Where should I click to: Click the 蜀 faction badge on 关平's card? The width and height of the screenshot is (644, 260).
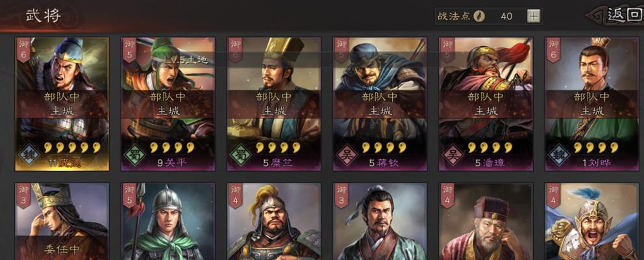[x=135, y=155]
